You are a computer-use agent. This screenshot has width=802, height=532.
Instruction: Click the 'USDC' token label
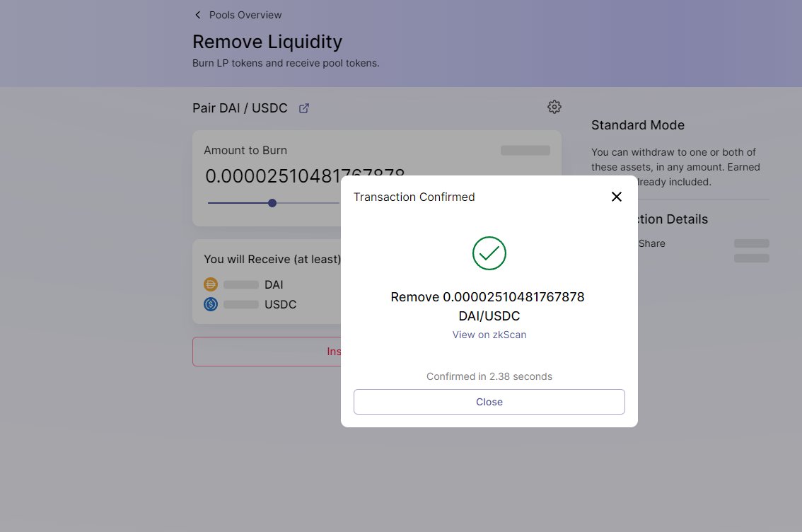point(280,304)
